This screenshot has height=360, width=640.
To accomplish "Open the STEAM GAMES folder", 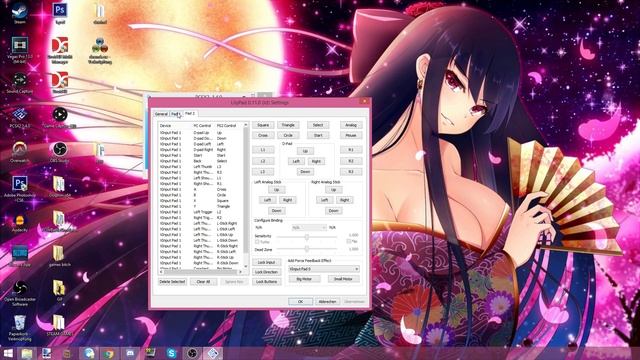I will pyautogui.click(x=60, y=325).
